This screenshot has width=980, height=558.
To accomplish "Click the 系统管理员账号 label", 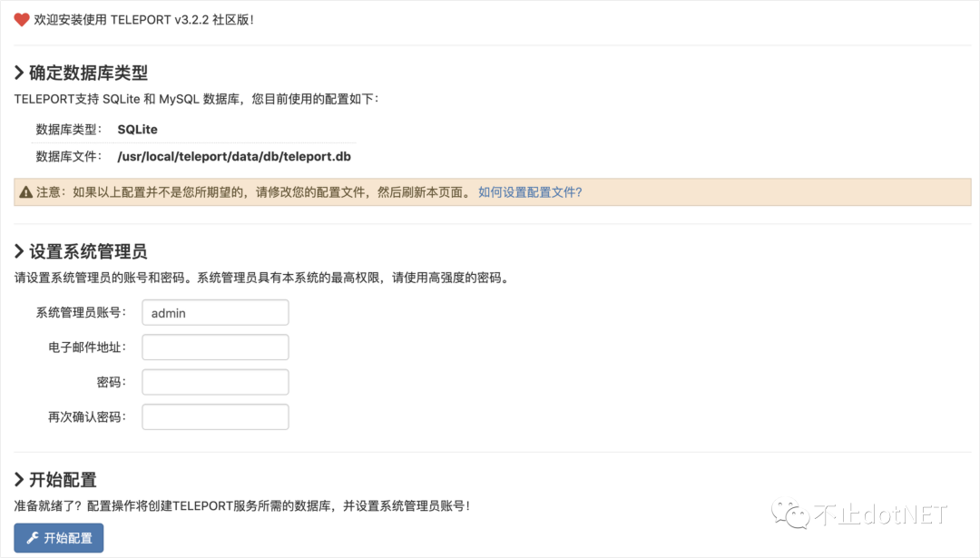I will coord(82,312).
